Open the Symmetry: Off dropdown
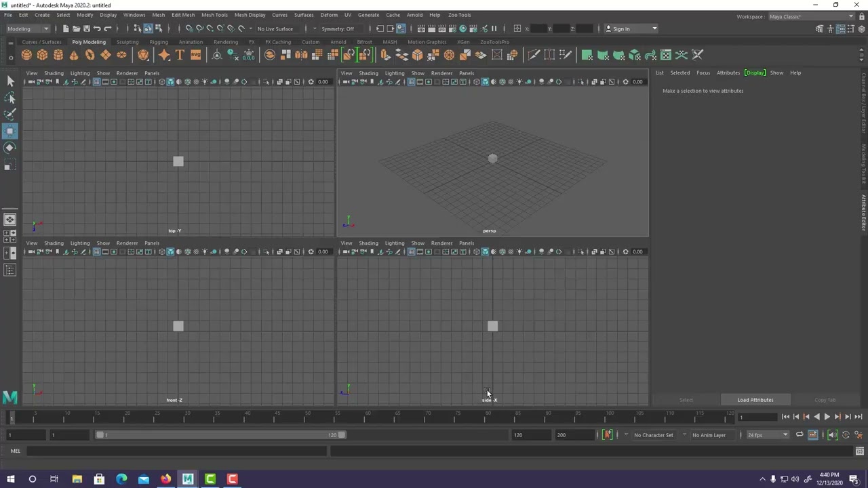 tap(338, 28)
